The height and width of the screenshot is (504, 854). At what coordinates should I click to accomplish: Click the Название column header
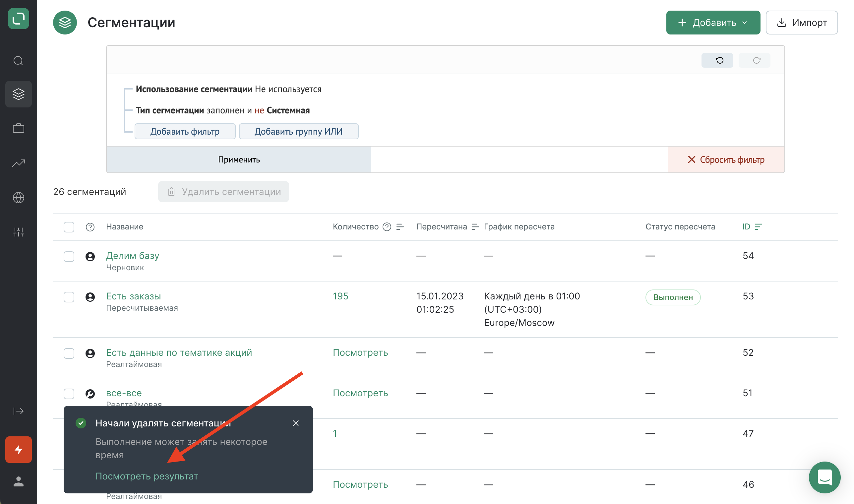click(x=125, y=226)
